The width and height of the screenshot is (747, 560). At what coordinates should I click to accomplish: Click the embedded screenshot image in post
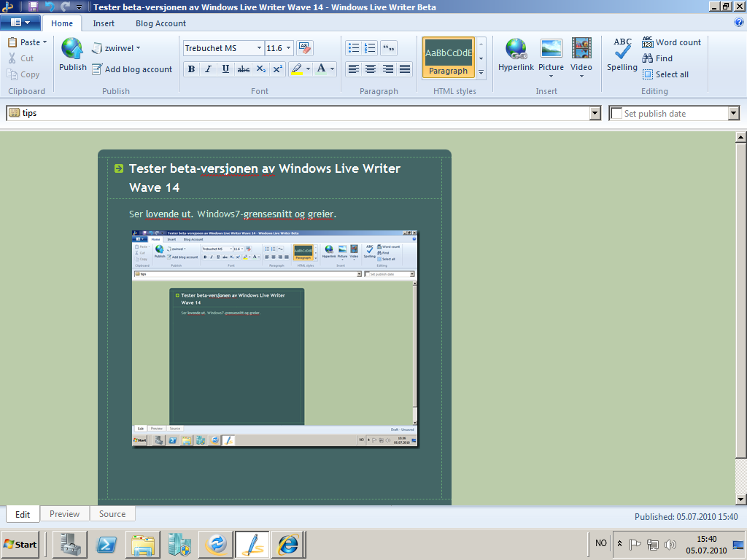coord(275,338)
